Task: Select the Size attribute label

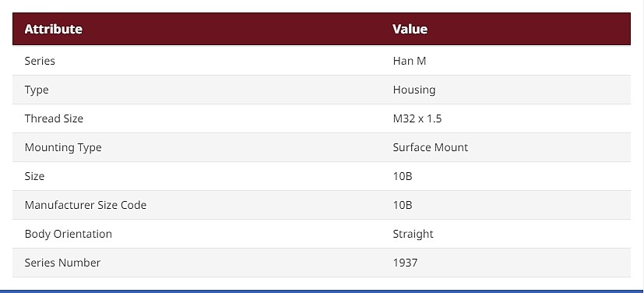Action: click(34, 176)
